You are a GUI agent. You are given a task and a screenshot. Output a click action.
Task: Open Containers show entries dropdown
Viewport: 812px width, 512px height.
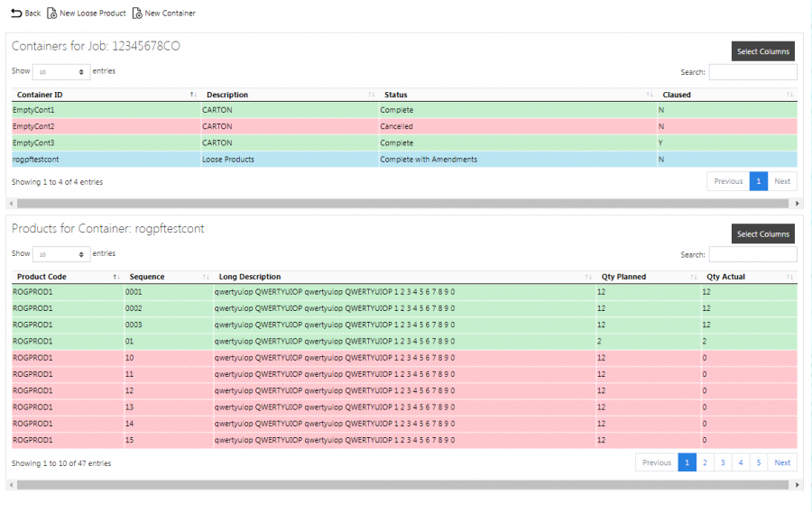point(61,72)
